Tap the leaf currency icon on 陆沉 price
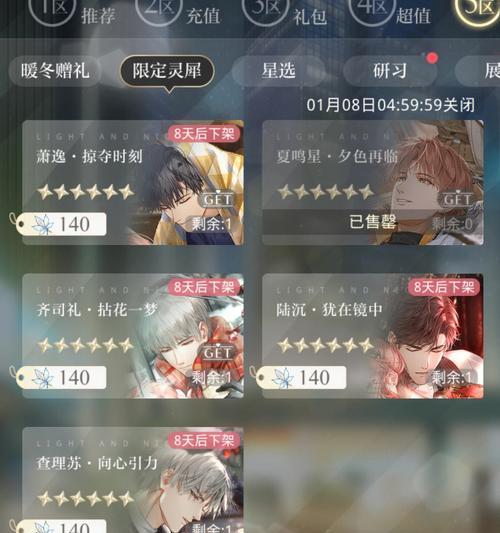Viewport: 500px width, 533px height. (x=283, y=378)
